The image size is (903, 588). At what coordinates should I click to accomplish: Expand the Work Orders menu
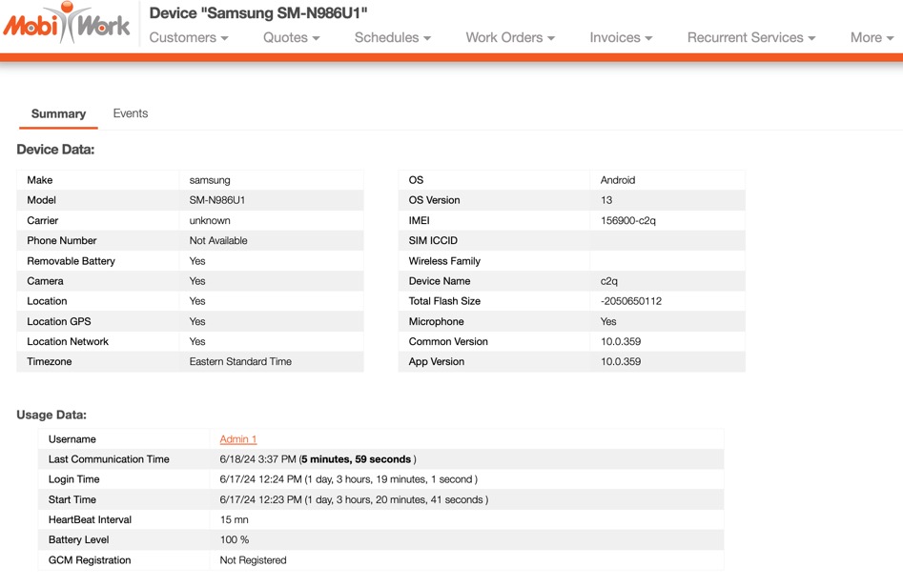[x=510, y=38]
